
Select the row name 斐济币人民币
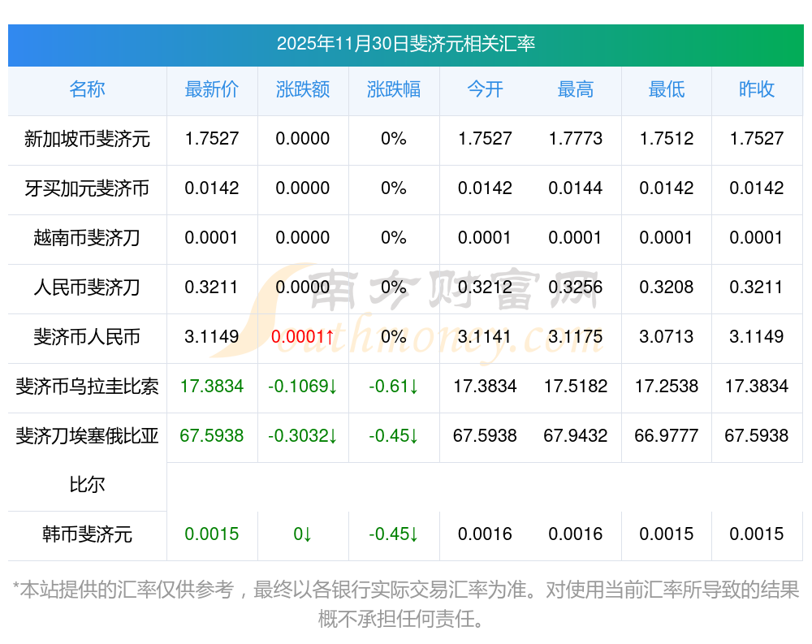click(x=87, y=337)
